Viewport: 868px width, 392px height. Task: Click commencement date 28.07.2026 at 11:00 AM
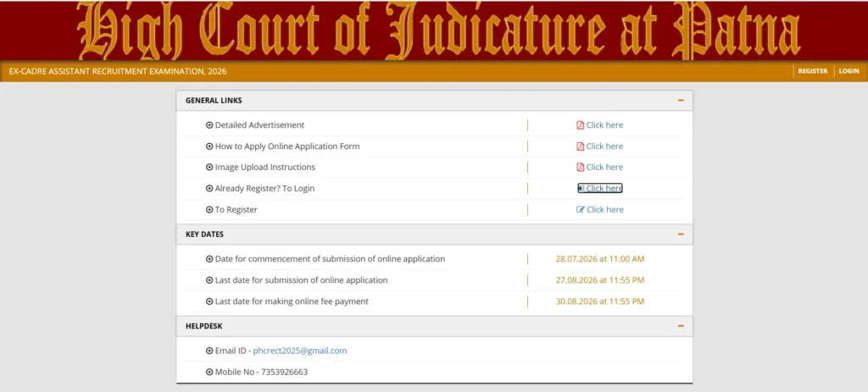(x=600, y=259)
